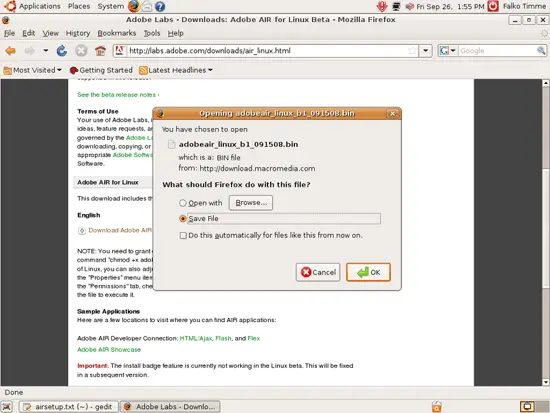Viewport: 550px width, 413px height.
Task: Click the workspace switcher in bottom panel
Action: tap(534, 406)
